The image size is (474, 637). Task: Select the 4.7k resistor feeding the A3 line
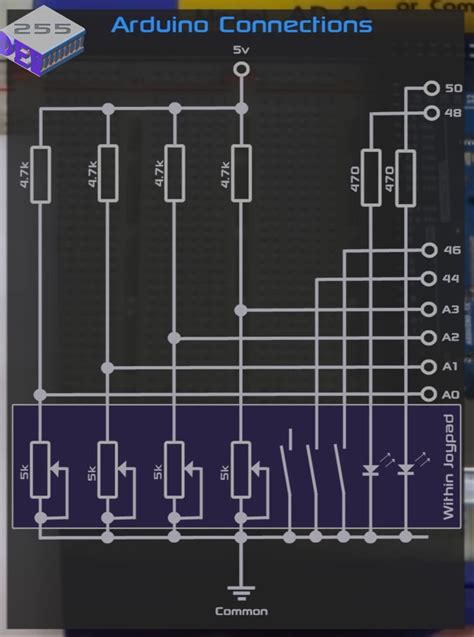(241, 173)
